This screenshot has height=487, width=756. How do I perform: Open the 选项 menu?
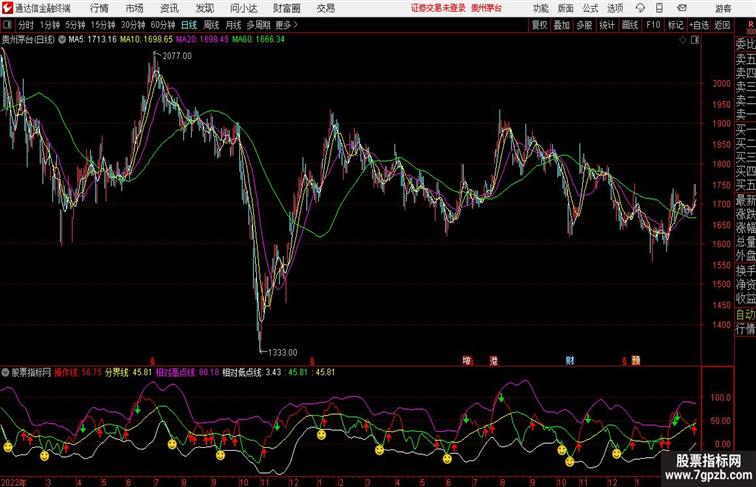(615, 8)
